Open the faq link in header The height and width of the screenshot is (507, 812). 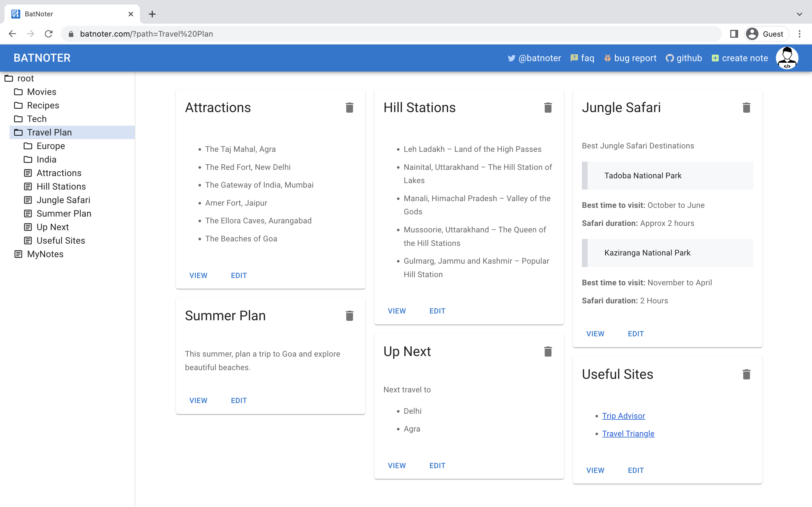(x=583, y=58)
